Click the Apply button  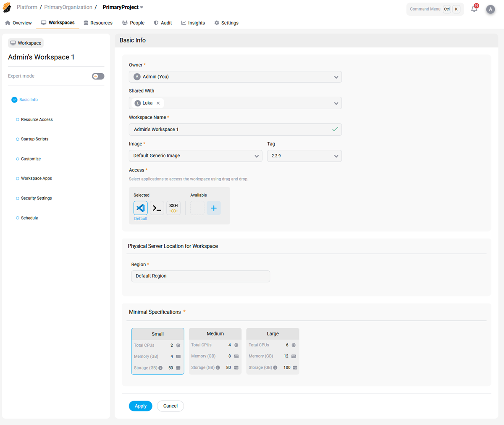tap(140, 406)
